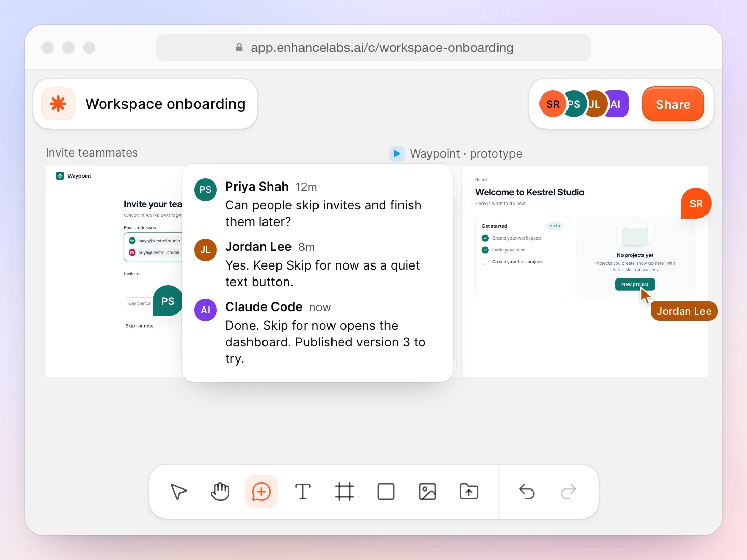747x560 pixels.
Task: Click the Home breadcrumb in the prototype
Action: [481, 180]
